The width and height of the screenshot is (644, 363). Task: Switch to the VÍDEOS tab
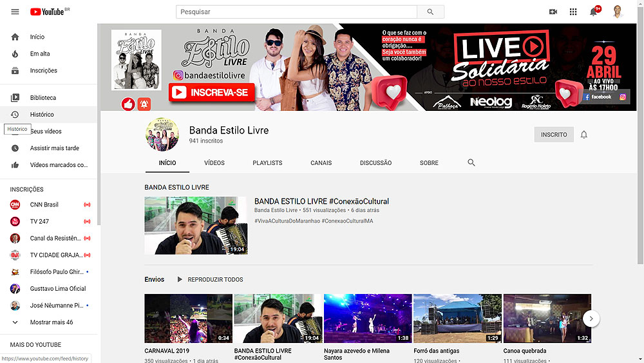pyautogui.click(x=214, y=162)
